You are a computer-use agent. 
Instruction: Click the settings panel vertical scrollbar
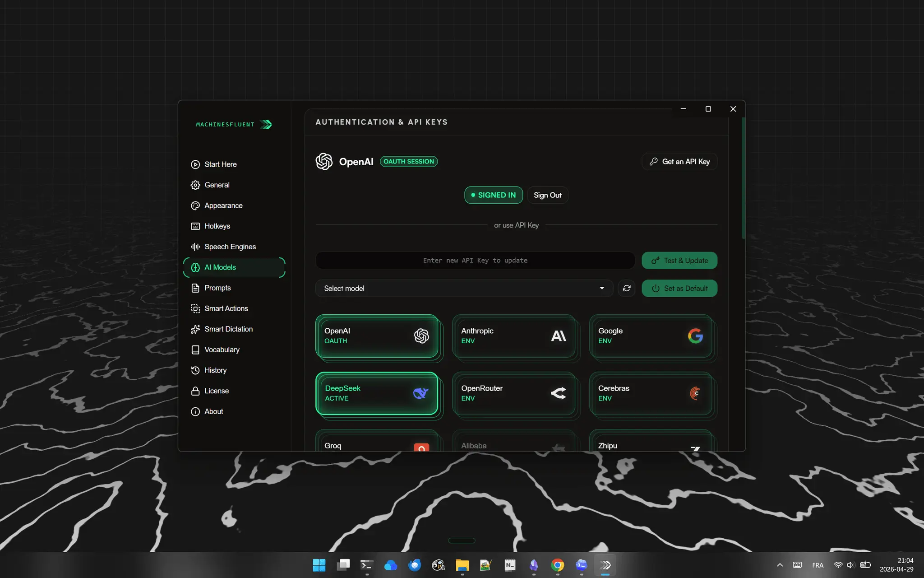click(x=743, y=178)
